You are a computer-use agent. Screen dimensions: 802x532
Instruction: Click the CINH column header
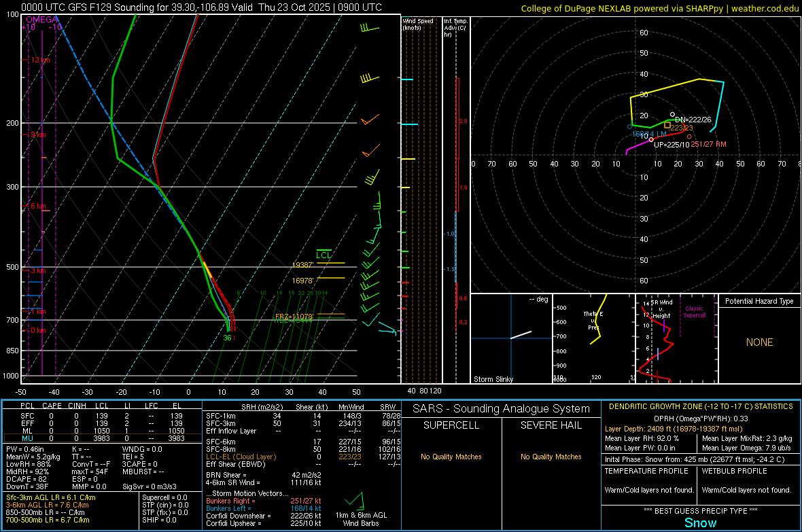[77, 406]
